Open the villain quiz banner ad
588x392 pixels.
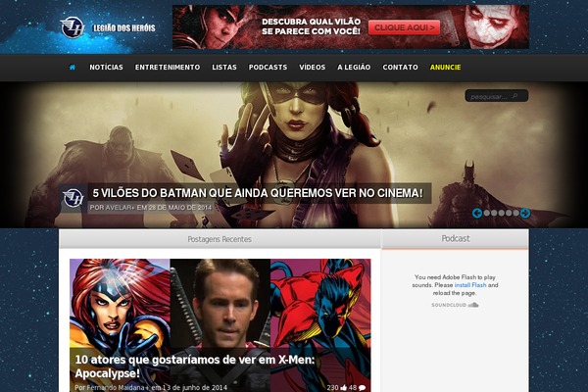[351, 27]
